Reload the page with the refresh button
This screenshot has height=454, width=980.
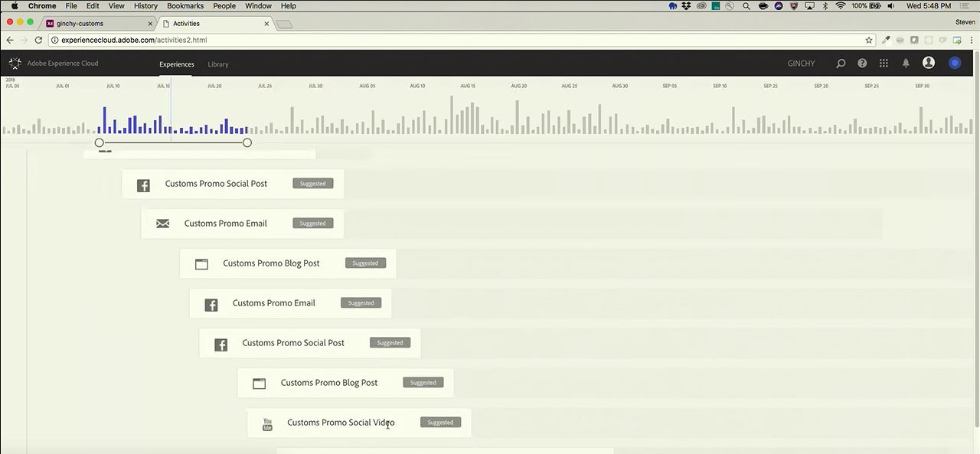(38, 40)
